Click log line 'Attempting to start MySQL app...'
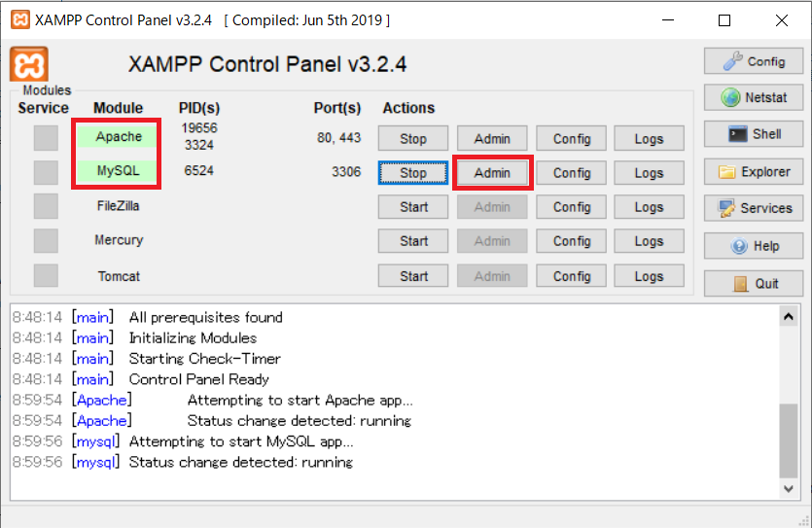The width and height of the screenshot is (812, 528). (241, 441)
